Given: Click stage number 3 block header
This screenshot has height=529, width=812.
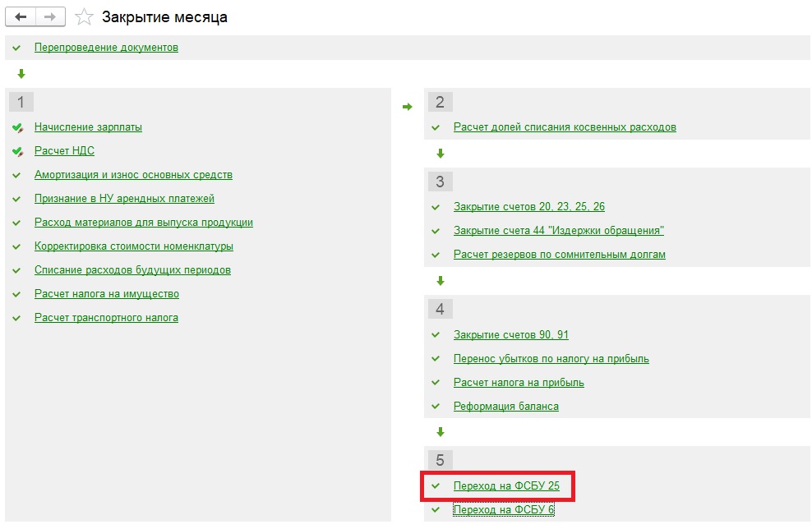Looking at the screenshot, I should click(441, 182).
